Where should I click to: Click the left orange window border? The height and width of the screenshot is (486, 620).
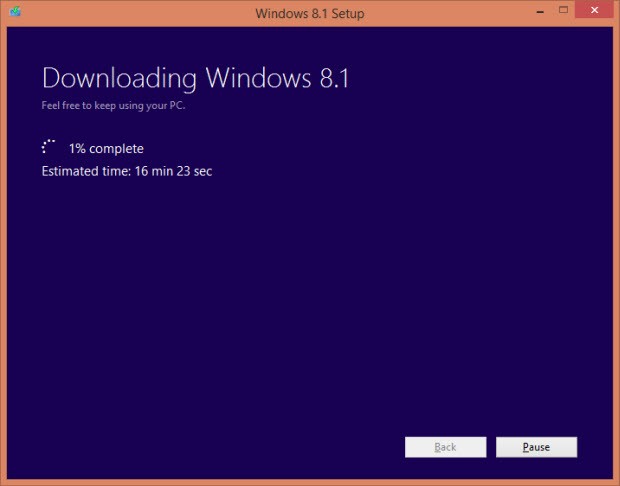click(x=3, y=250)
